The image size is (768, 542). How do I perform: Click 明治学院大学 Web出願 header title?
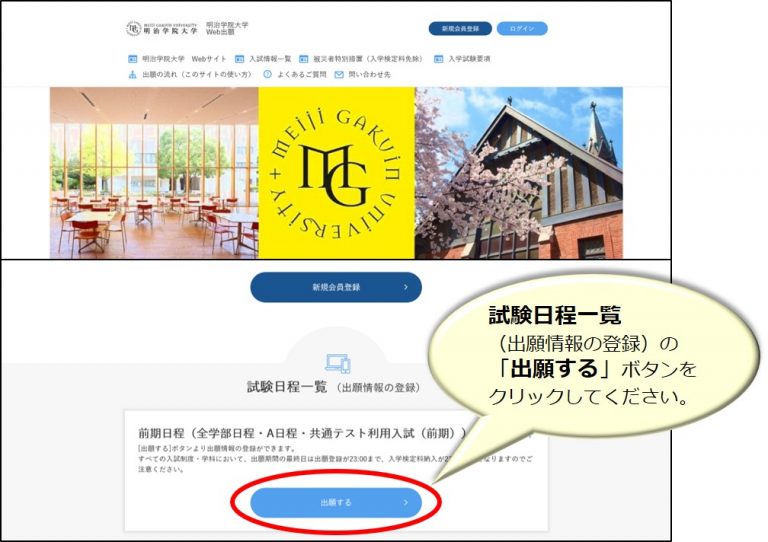(x=227, y=28)
